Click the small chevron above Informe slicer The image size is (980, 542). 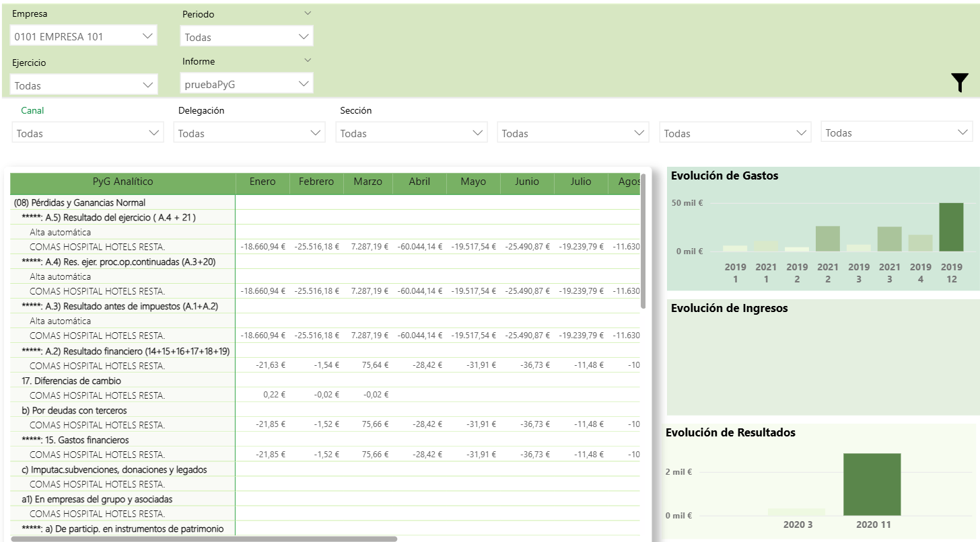point(308,61)
